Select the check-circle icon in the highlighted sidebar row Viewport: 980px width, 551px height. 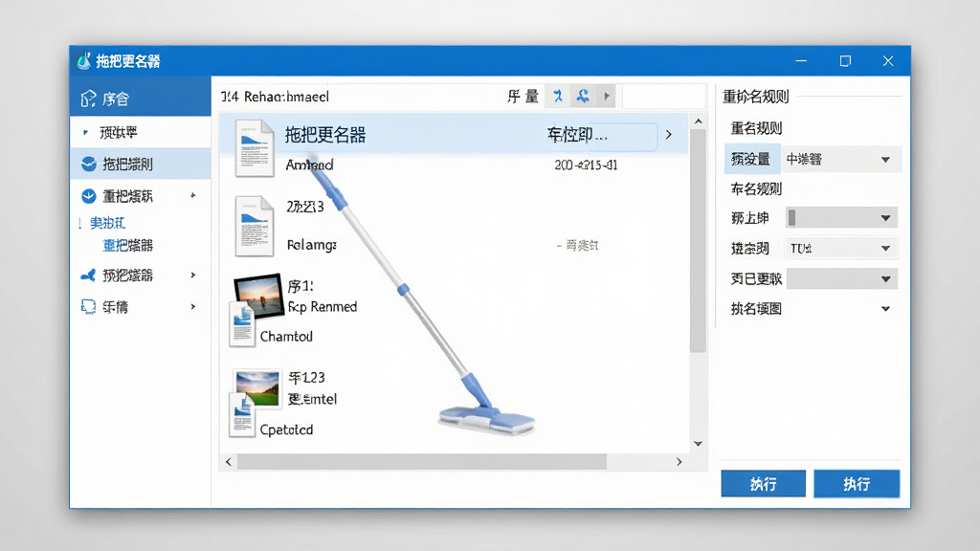coord(89,164)
